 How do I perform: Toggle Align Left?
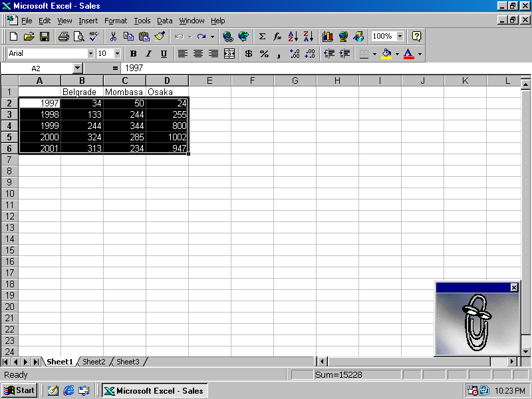[183, 54]
